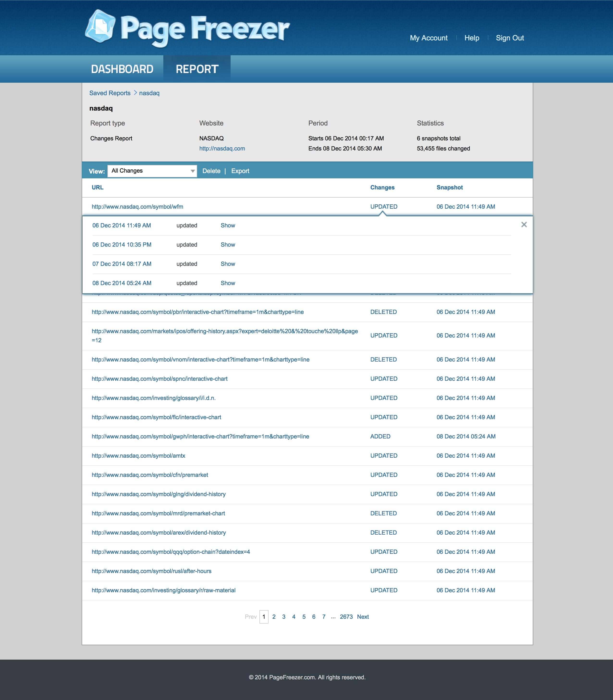Image resolution: width=613 pixels, height=700 pixels.
Task: Show the 07 Dec 2014 08:17 AM update
Action: pyautogui.click(x=228, y=264)
